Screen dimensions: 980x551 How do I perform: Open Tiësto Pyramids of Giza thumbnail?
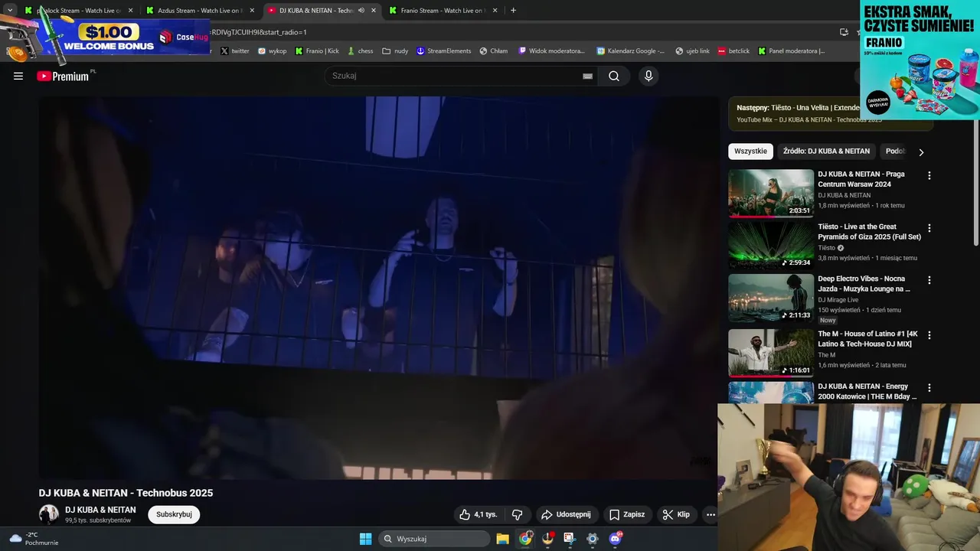(771, 246)
